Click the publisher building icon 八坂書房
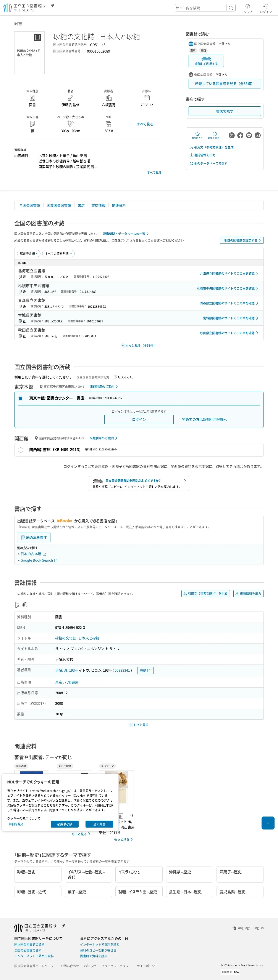This screenshot has height=980, width=278. tap(108, 98)
